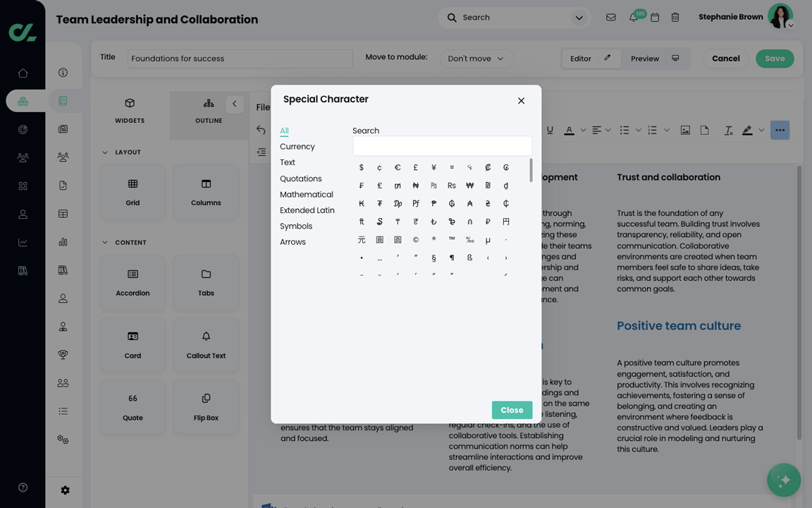Edit the Title input field
This screenshot has width=812, height=508.
coord(240,59)
